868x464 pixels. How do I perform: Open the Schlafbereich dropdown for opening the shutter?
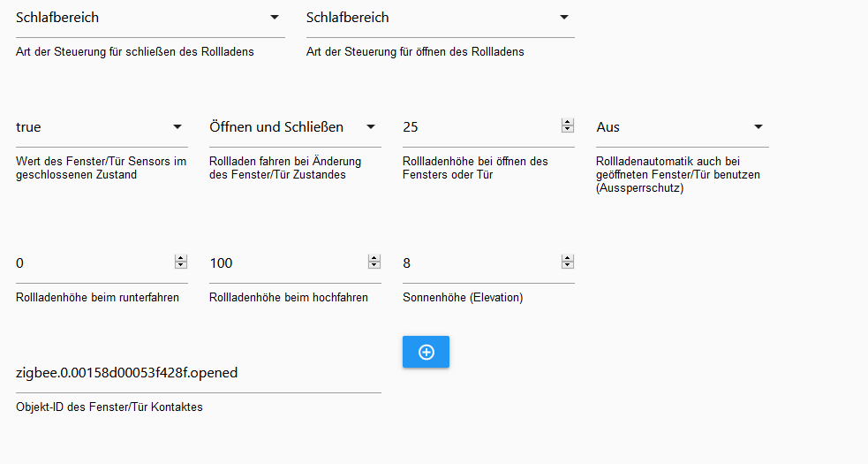pos(440,18)
